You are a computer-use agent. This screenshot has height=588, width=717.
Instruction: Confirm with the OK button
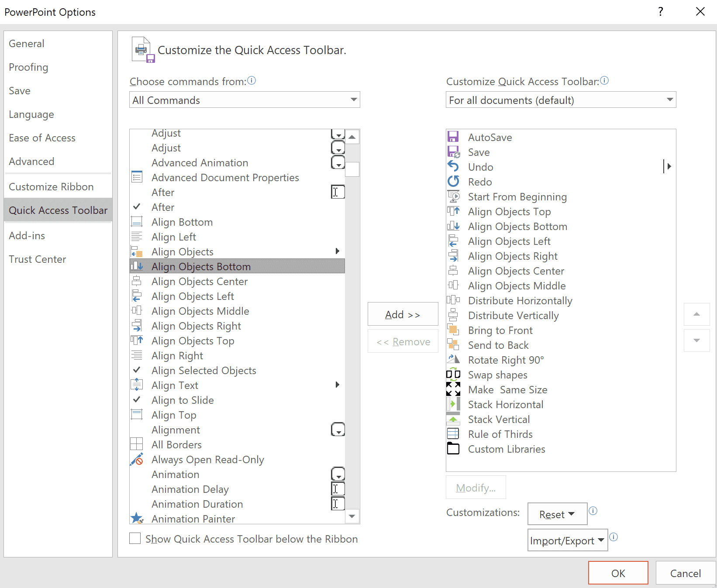(618, 573)
